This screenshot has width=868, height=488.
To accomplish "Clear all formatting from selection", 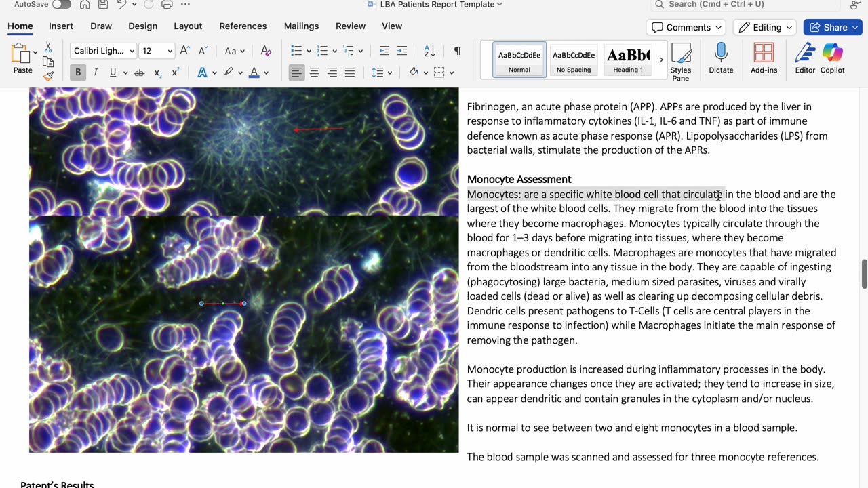I will click(266, 51).
